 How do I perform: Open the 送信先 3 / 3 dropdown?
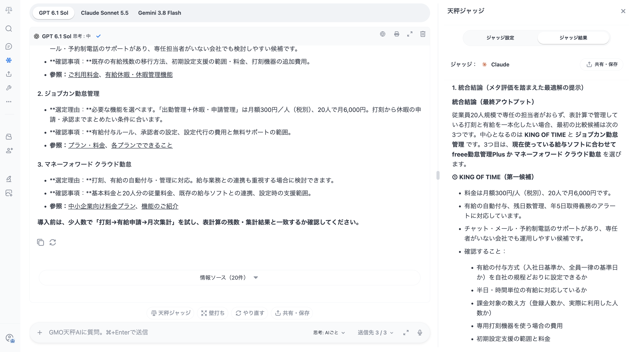pos(375,333)
